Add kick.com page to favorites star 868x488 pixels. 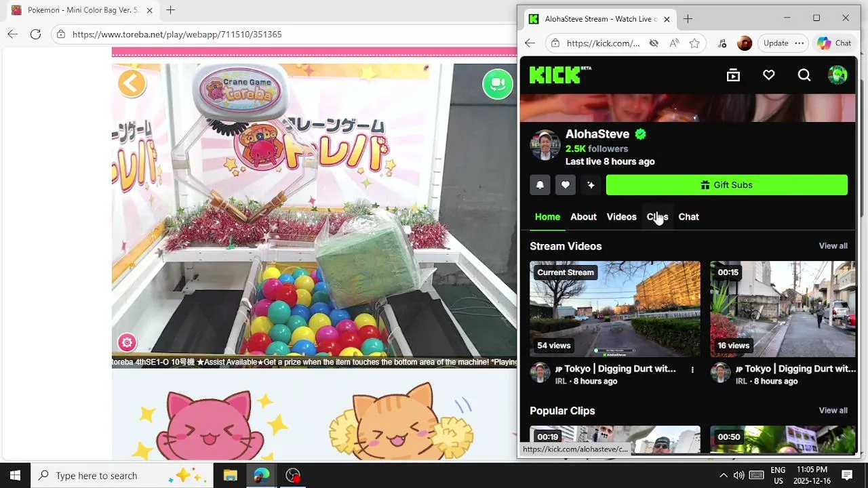[694, 43]
